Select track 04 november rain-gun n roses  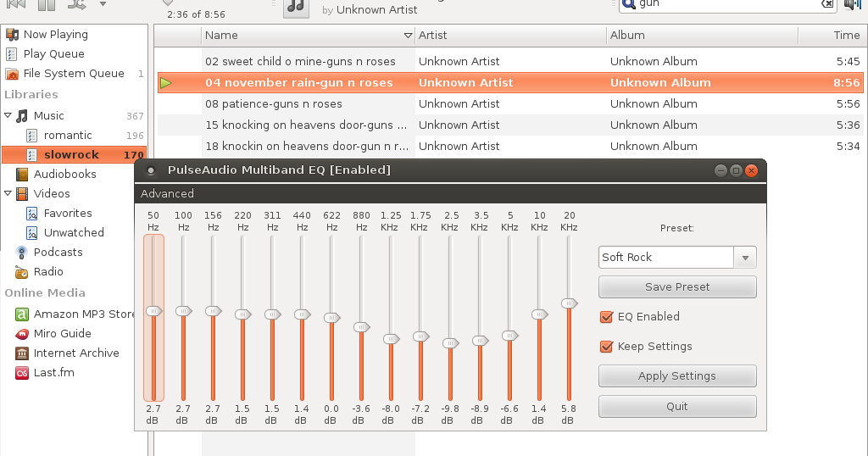tap(509, 82)
